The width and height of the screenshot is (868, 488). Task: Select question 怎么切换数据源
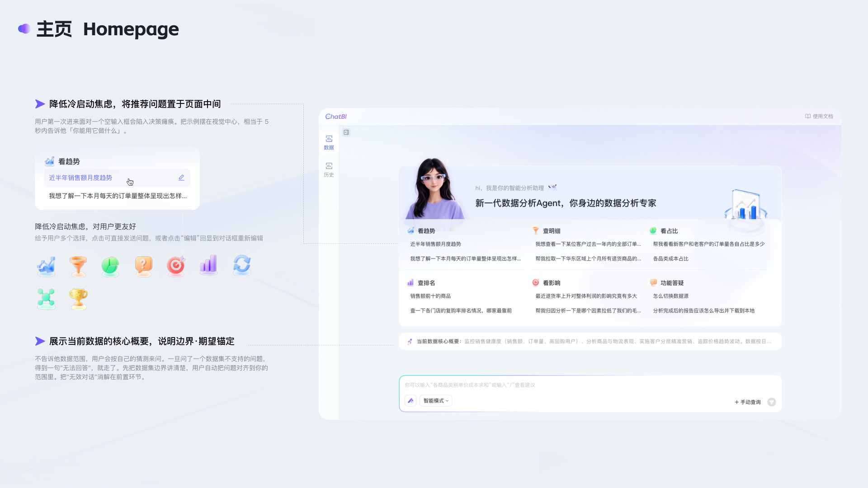click(670, 296)
